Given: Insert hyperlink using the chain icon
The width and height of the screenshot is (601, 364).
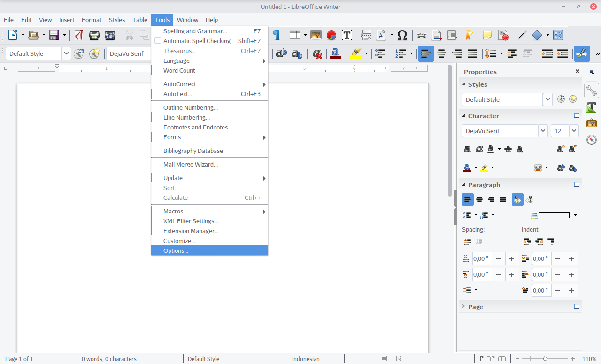Looking at the screenshot, I should pyautogui.click(x=422, y=35).
